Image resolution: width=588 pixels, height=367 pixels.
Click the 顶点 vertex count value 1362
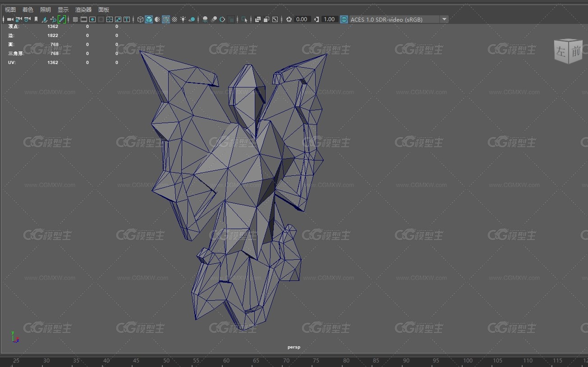click(x=53, y=27)
